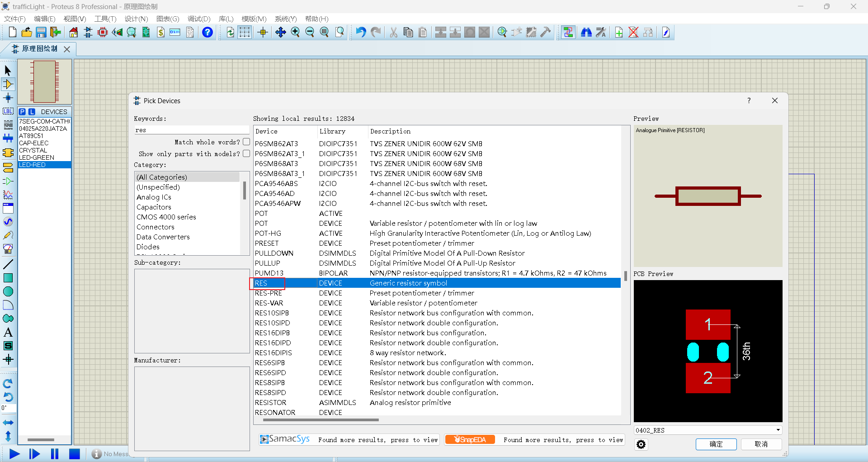Click the search binoculars icon

586,32
